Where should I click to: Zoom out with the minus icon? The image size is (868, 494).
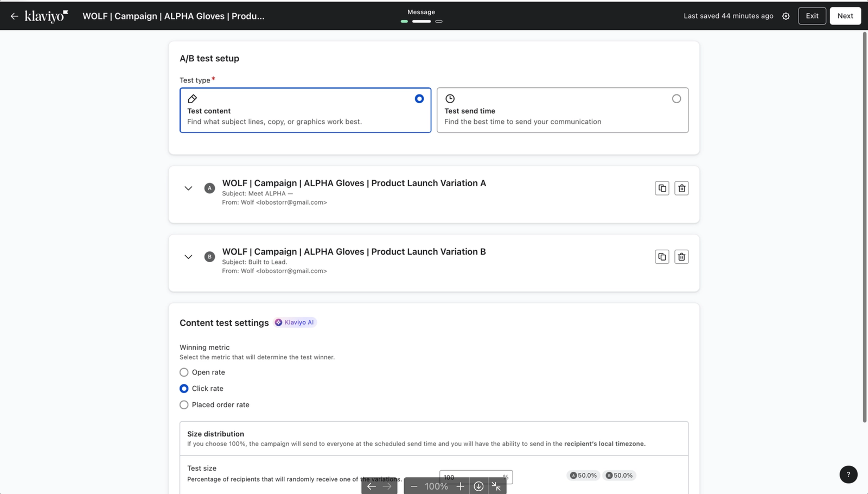pyautogui.click(x=414, y=486)
